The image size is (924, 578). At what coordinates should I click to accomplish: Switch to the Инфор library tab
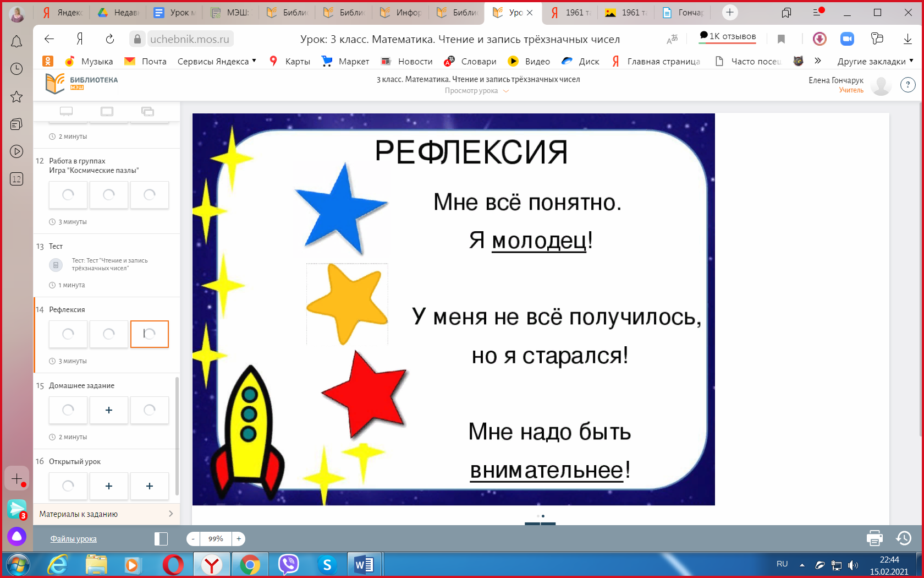[x=400, y=12]
